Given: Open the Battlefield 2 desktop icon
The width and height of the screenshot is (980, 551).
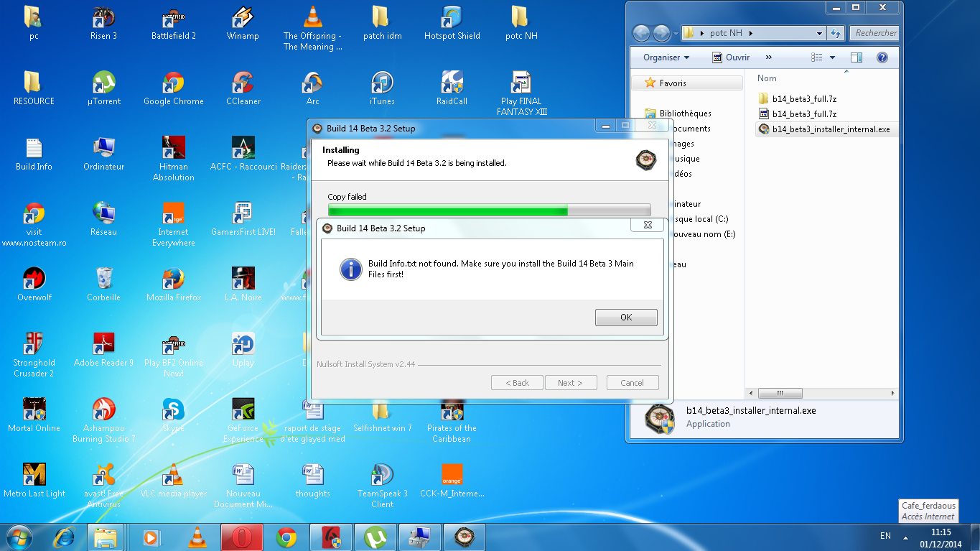Looking at the screenshot, I should 173,24.
